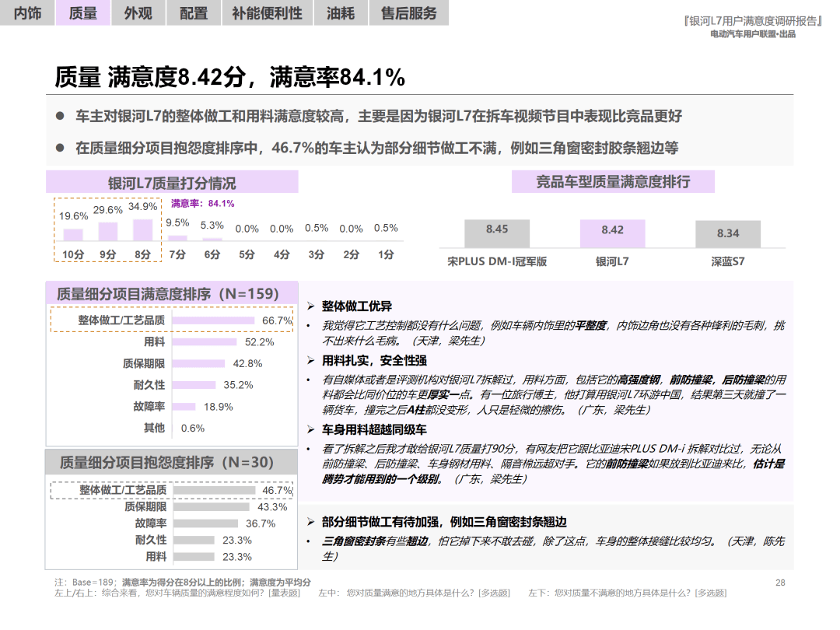The height and width of the screenshot is (630, 840).
Task: Click the 耐久性 35.2% satisfaction value
Action: click(239, 385)
